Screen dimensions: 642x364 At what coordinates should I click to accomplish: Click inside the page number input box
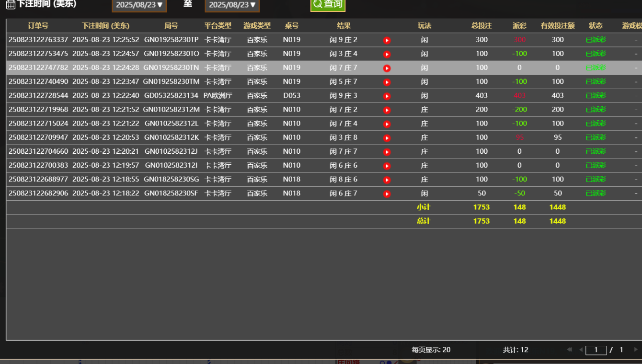point(596,350)
